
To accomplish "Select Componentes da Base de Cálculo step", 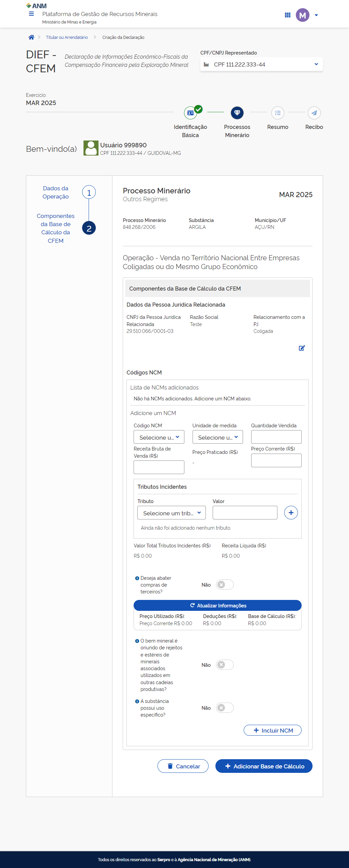I will (x=89, y=228).
